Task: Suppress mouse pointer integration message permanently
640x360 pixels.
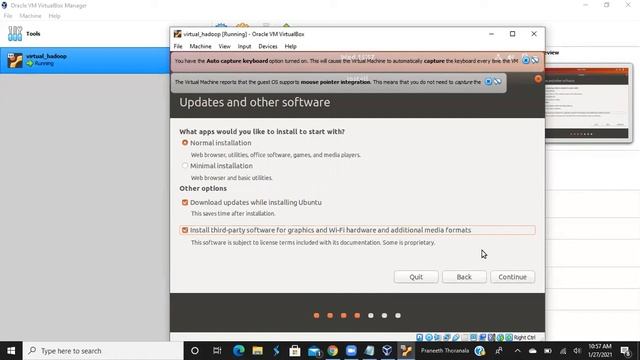Action: click(x=497, y=82)
